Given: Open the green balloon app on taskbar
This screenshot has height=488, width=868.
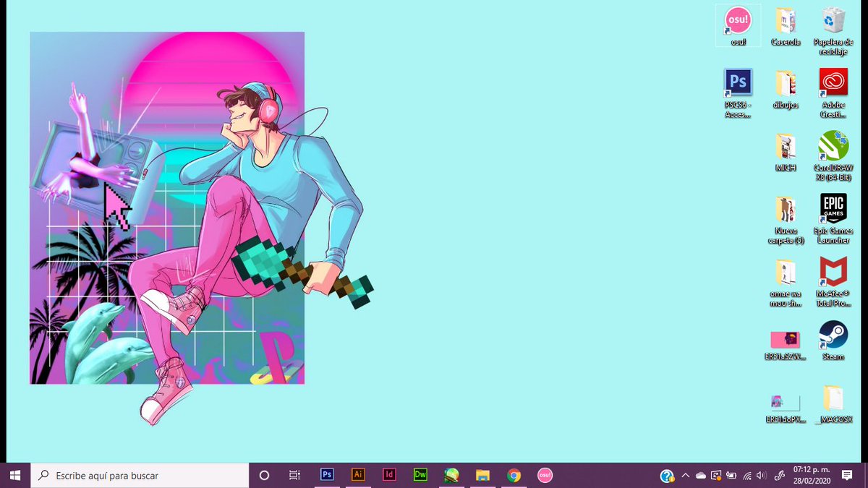Looking at the screenshot, I should pyautogui.click(x=451, y=475).
